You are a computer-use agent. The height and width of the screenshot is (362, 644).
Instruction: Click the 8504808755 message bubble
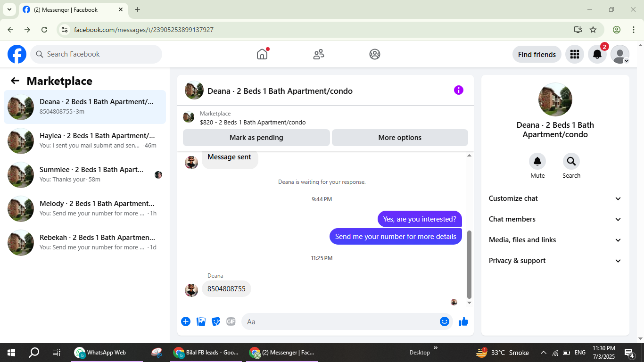(226, 289)
